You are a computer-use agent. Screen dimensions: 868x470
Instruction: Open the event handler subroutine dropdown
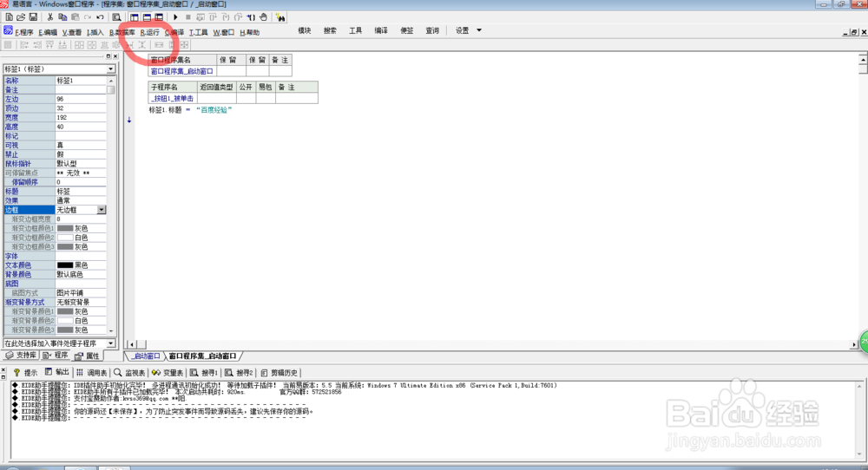click(111, 343)
